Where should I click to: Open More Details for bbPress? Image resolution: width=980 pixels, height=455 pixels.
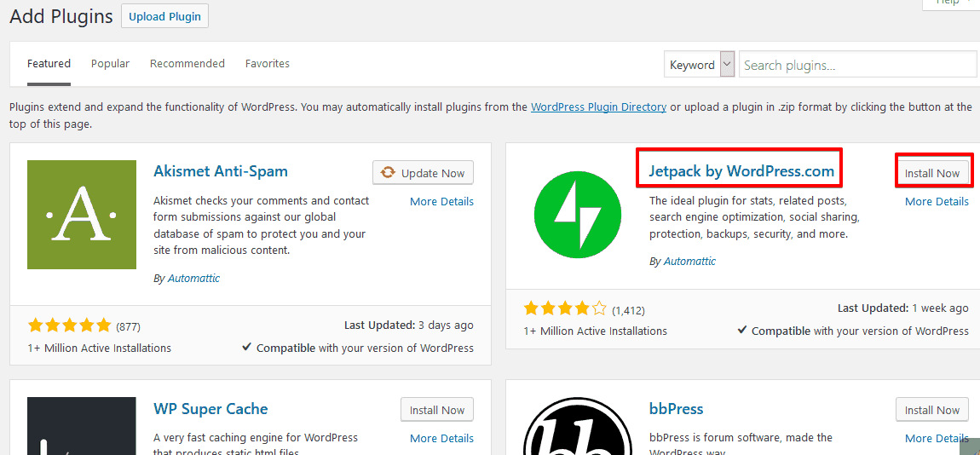(937, 438)
